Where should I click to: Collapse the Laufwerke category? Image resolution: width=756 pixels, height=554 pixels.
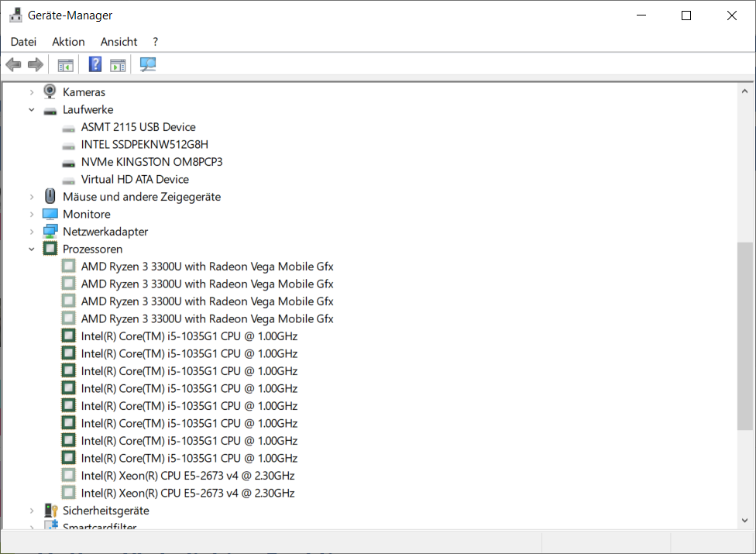tap(32, 109)
